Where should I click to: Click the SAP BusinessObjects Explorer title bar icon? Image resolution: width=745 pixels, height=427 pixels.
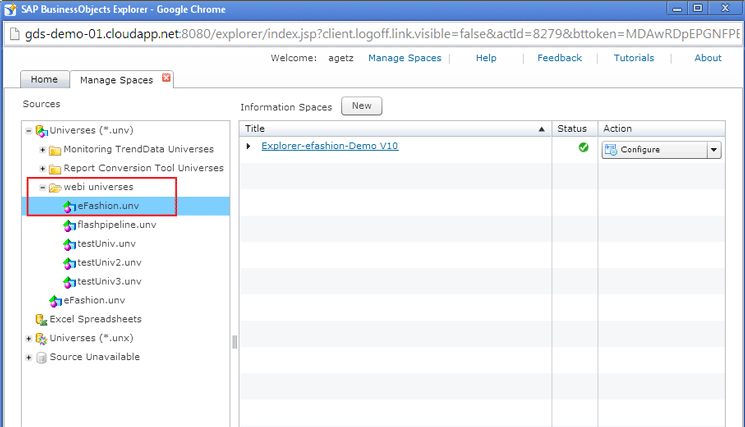(10, 9)
